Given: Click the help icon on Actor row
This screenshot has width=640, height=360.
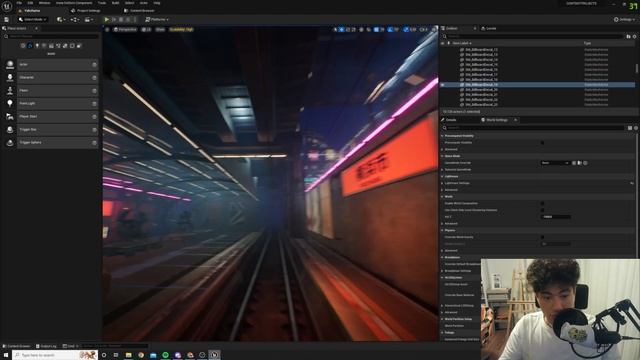Looking at the screenshot, I should [94, 64].
